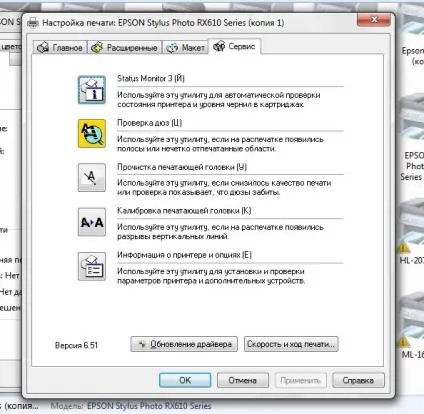This screenshot has height=414, width=424.
Task: Click the Проверка дюз (Ц) label
Action: tap(149, 123)
